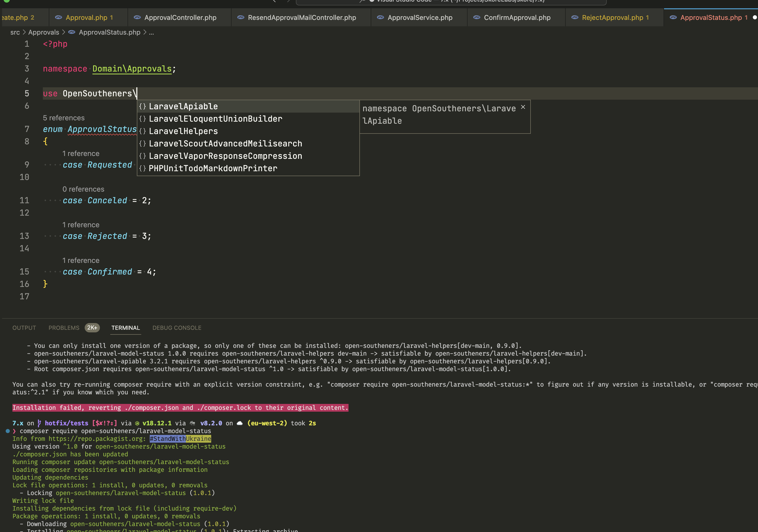Click namespace icon beside LaravelHelpers suggestion
The width and height of the screenshot is (758, 532).
(142, 131)
